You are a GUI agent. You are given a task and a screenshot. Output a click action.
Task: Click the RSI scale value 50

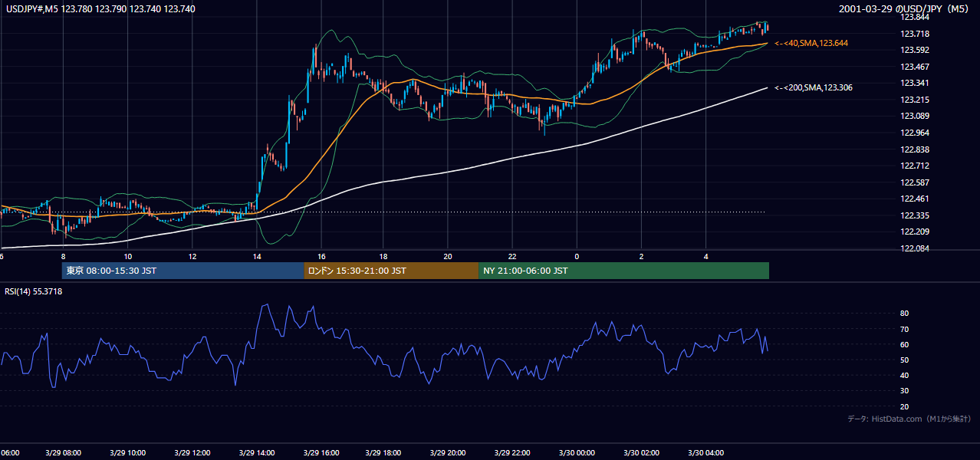click(905, 360)
